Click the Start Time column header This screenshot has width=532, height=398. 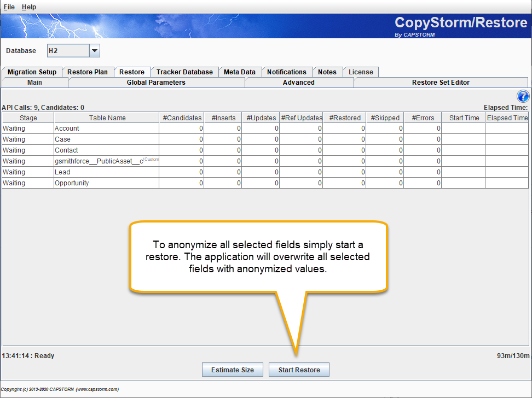tap(464, 118)
